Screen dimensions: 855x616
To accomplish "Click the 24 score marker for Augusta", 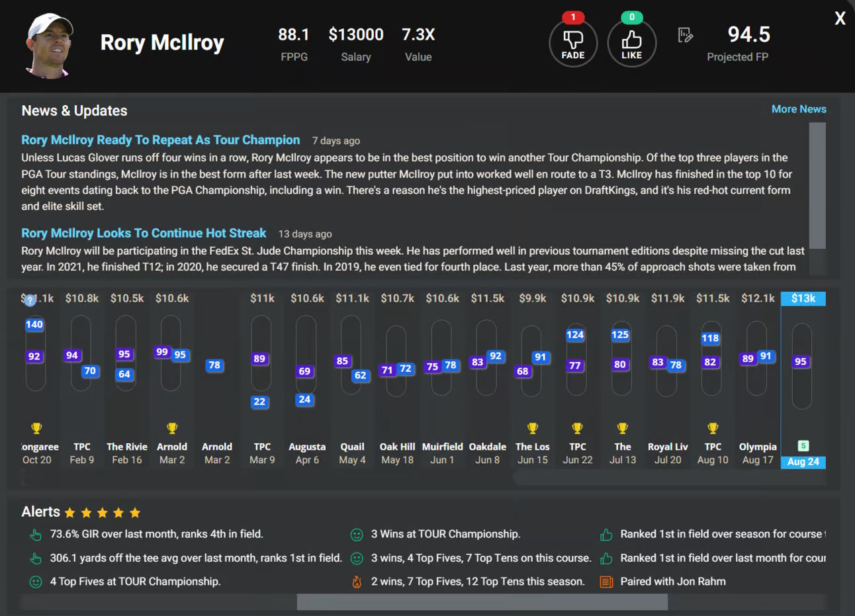I will 304,399.
